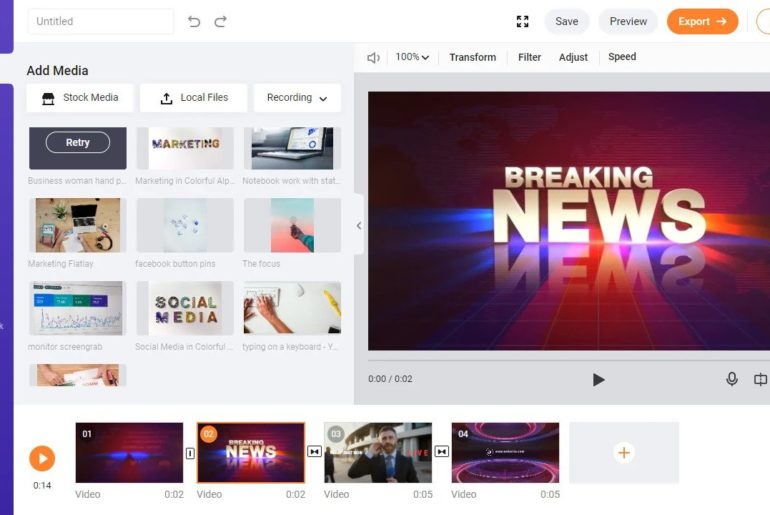Open transition between clips 03 and 04

tap(441, 452)
